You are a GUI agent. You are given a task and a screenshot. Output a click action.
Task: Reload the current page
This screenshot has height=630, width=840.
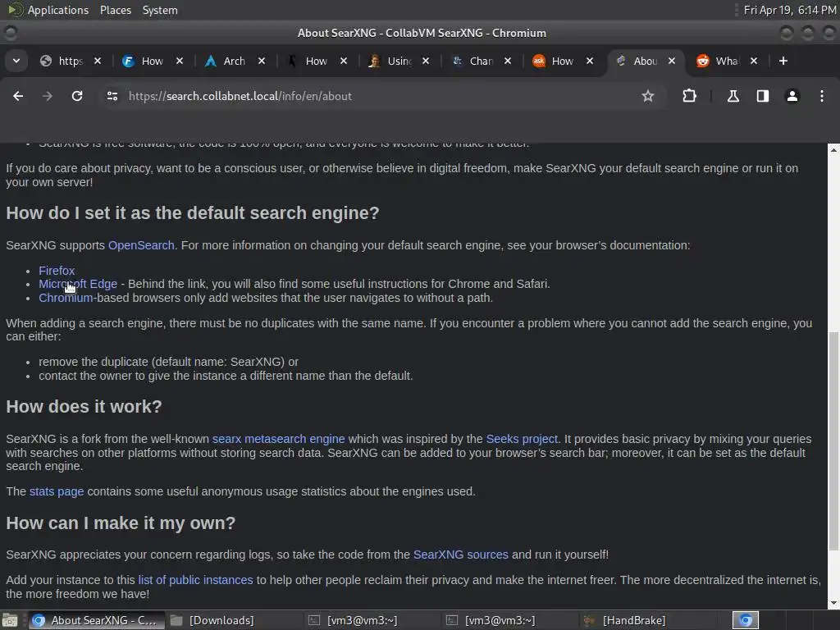77,96
